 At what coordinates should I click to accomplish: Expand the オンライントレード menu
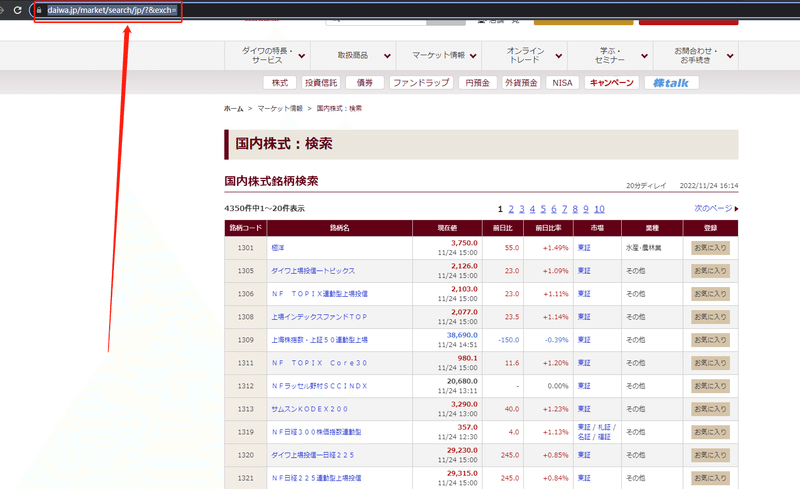524,55
